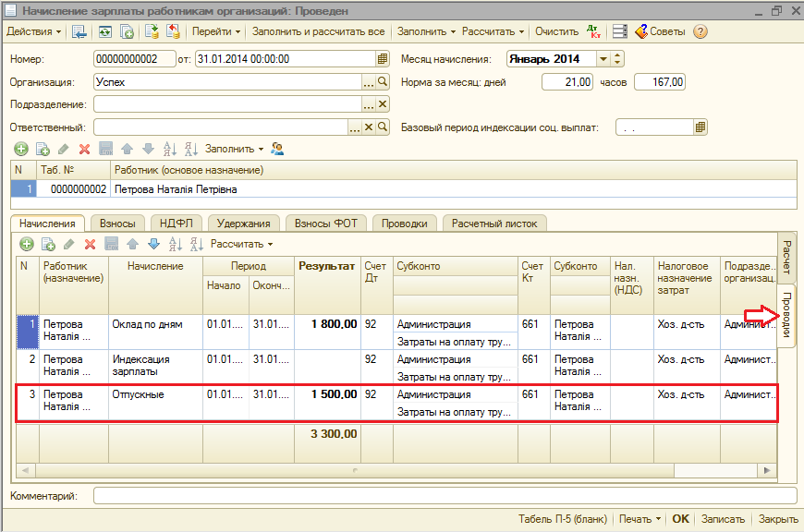The height and width of the screenshot is (532, 804).
Task: Switch to the Удержания tab
Action: (244, 224)
